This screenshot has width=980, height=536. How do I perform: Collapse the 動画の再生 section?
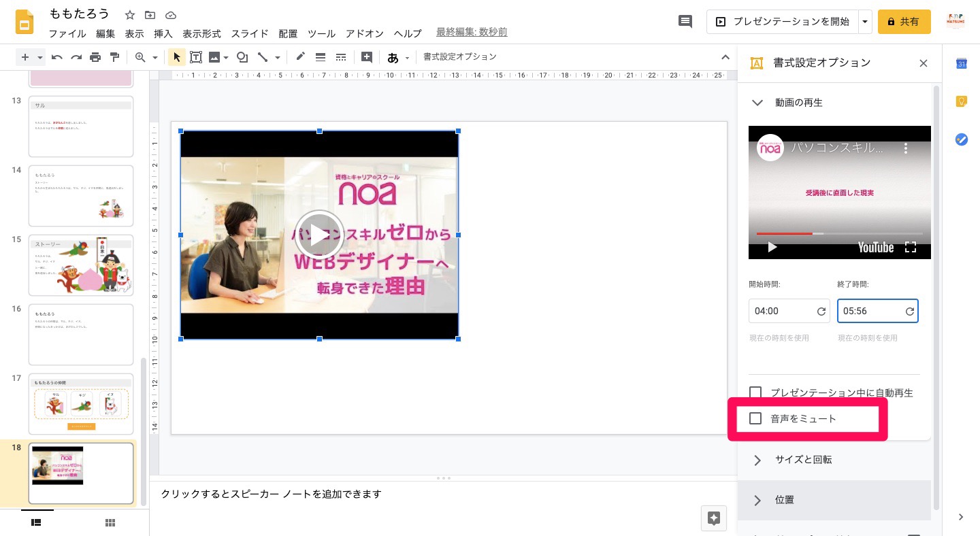point(757,103)
